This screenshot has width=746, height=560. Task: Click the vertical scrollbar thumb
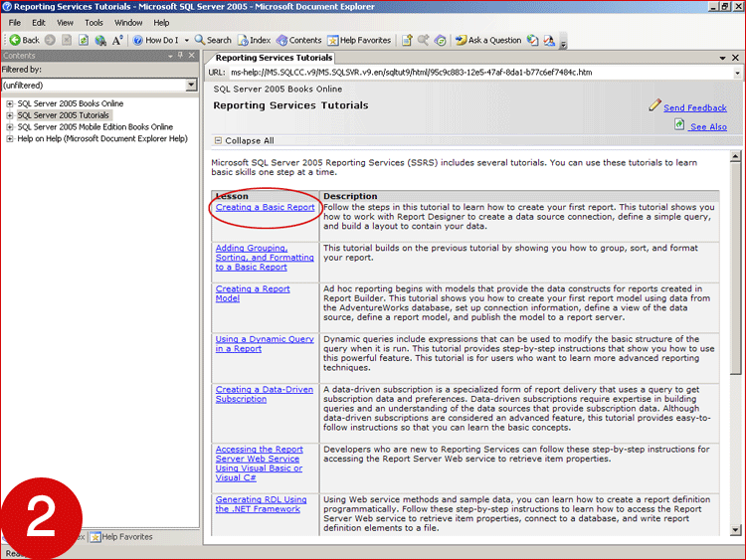735,269
